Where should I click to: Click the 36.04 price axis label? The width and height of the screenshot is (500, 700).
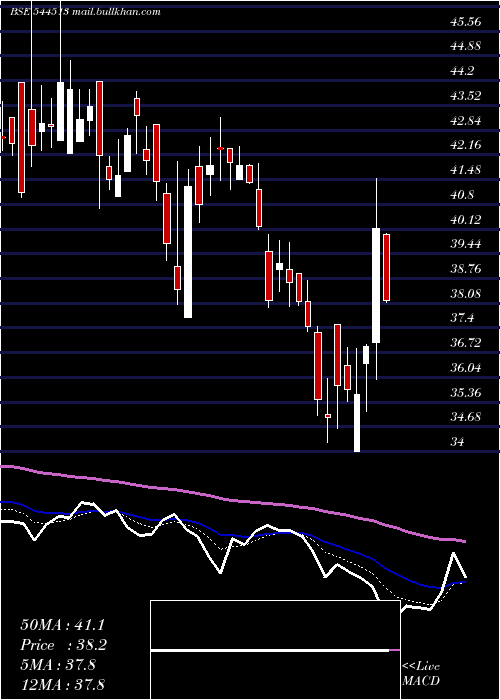point(466,368)
